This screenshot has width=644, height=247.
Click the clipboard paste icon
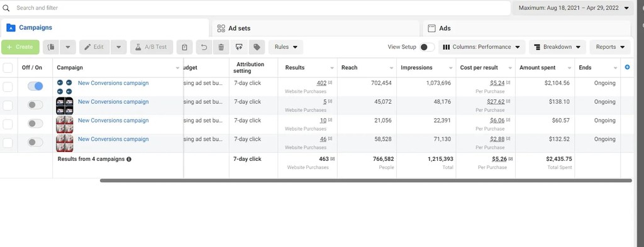184,47
